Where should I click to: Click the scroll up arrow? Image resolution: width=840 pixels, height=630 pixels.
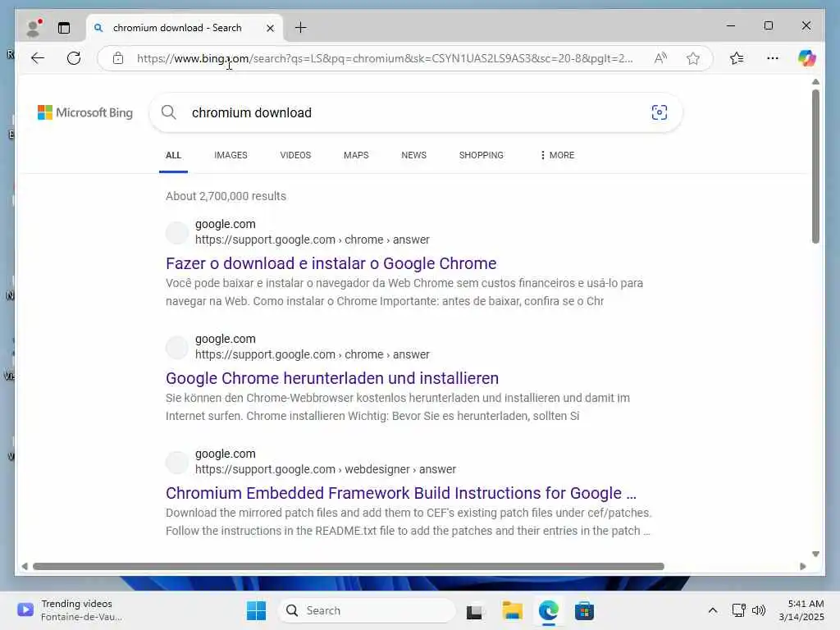tap(815, 82)
